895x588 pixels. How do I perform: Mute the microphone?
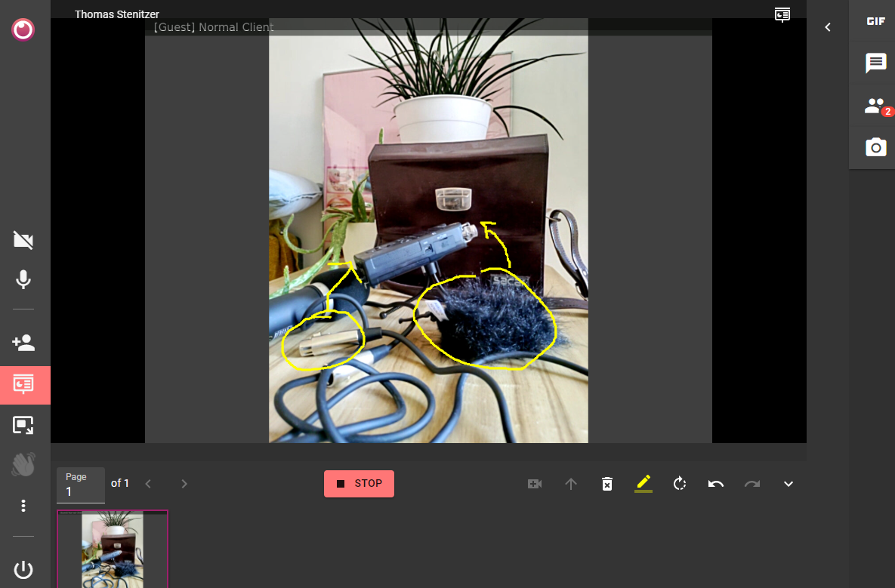pos(23,279)
